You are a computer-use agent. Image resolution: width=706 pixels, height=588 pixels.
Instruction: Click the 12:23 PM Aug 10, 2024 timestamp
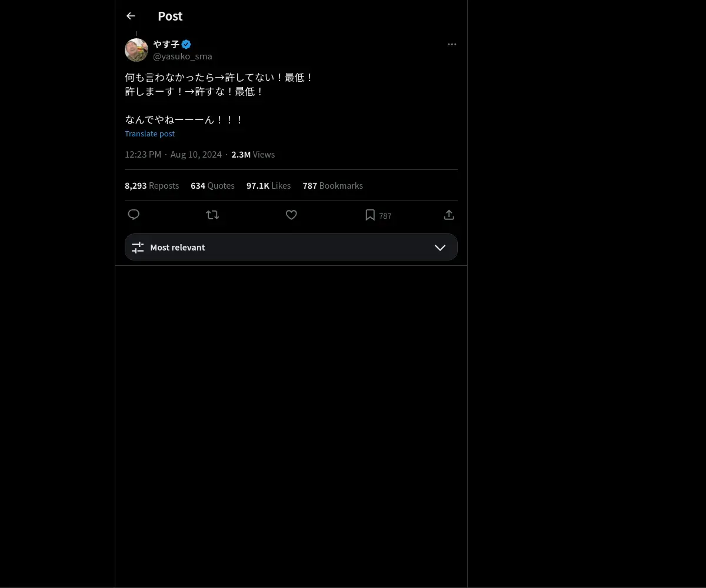tap(173, 155)
